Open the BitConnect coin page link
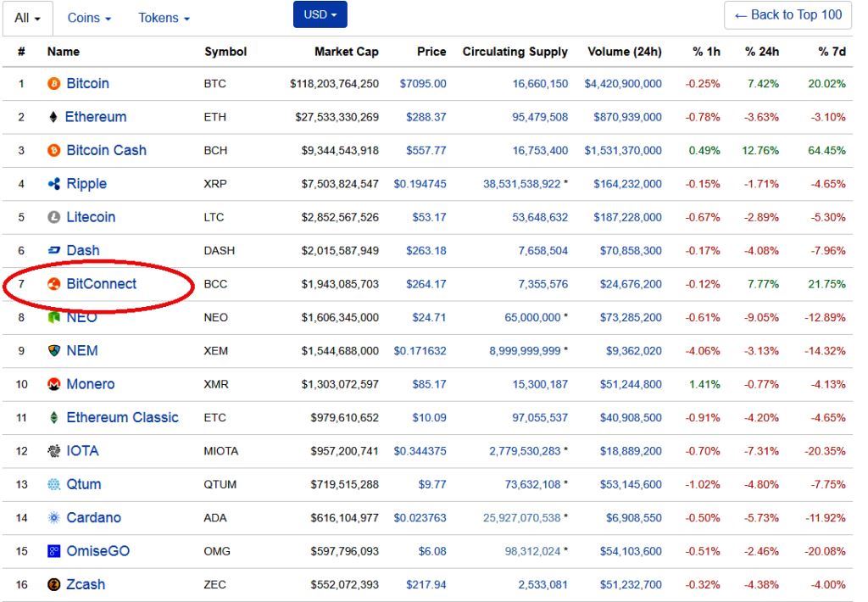Viewport: 868px width, 602px height. [x=101, y=284]
